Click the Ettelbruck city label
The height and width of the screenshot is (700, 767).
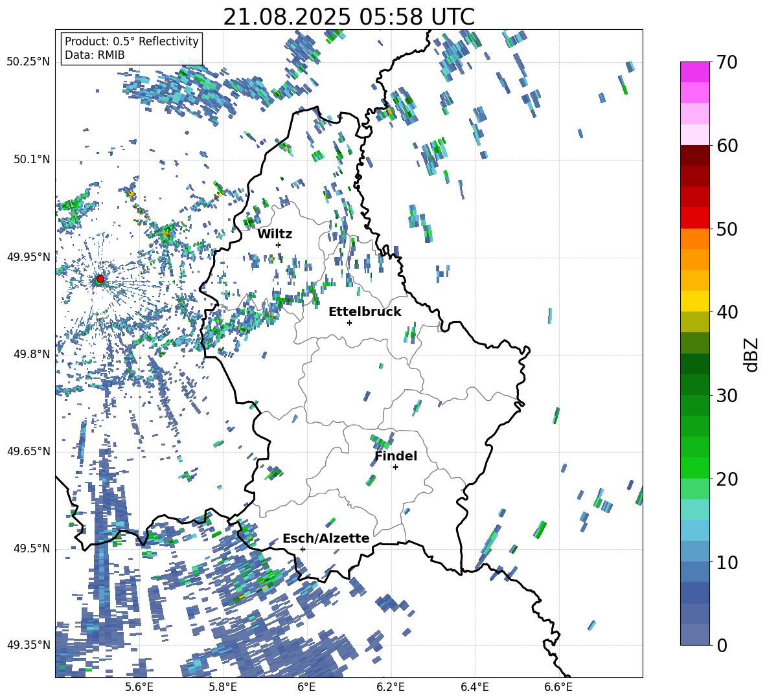pos(365,312)
